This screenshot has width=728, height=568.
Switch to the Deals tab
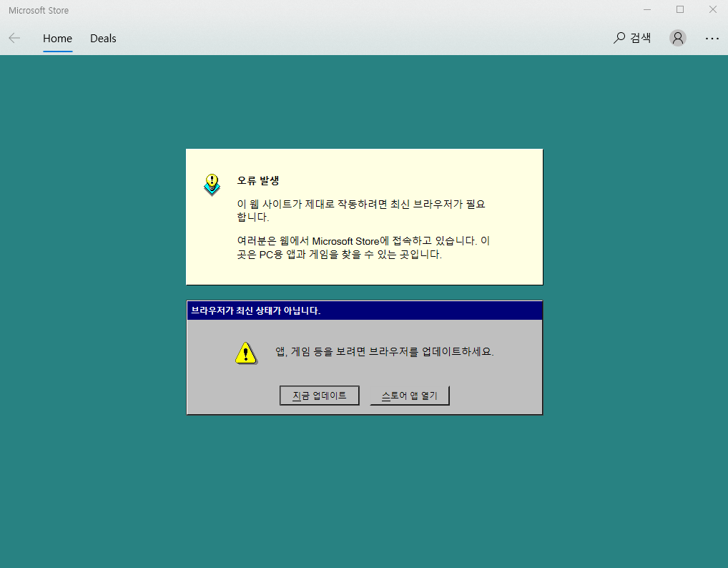click(x=103, y=39)
